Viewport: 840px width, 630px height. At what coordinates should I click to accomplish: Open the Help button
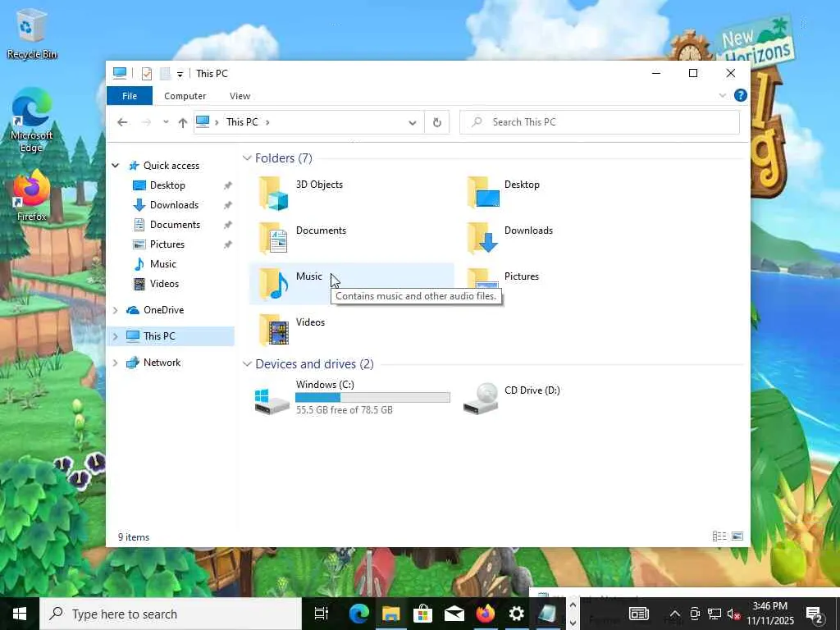click(x=741, y=95)
